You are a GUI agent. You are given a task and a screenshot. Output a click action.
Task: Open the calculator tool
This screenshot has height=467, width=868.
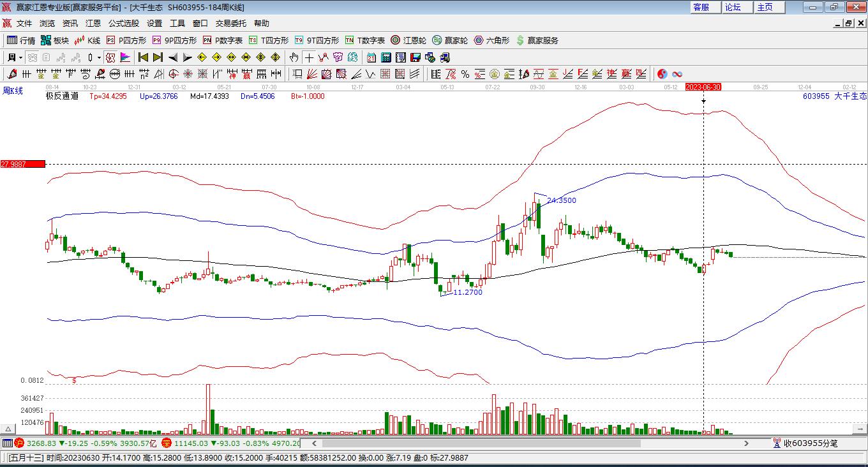tap(385, 57)
